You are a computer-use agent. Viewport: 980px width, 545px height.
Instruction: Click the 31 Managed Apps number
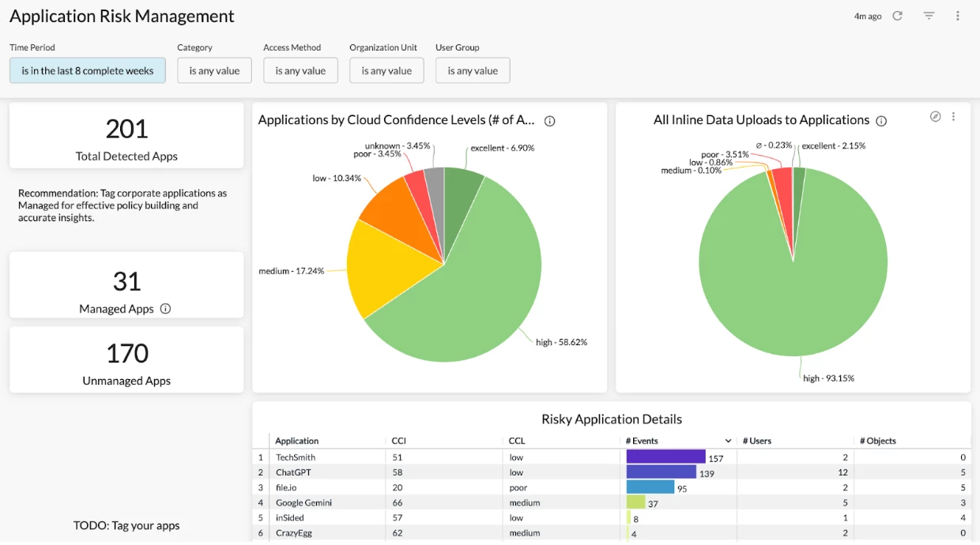(126, 281)
